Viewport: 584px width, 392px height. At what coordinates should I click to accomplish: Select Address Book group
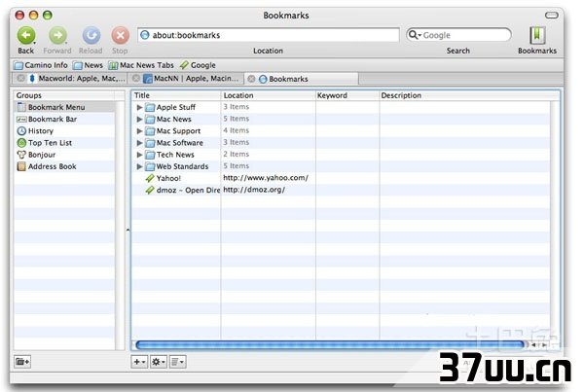pyautogui.click(x=64, y=166)
